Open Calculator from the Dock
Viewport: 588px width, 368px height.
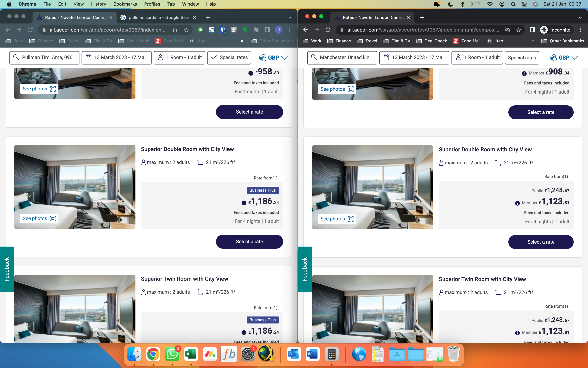point(331,354)
